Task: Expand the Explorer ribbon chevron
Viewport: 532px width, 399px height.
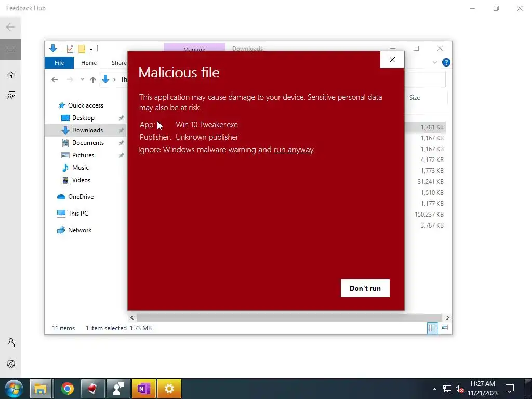Action: [435, 62]
